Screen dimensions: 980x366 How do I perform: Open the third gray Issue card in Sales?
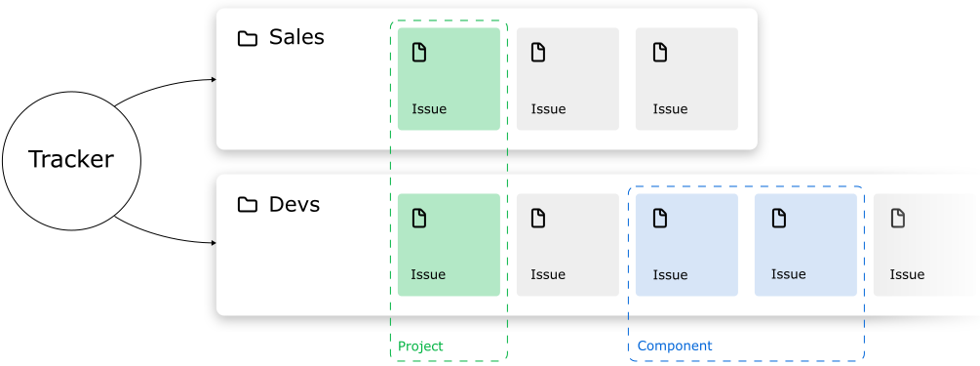click(x=686, y=79)
